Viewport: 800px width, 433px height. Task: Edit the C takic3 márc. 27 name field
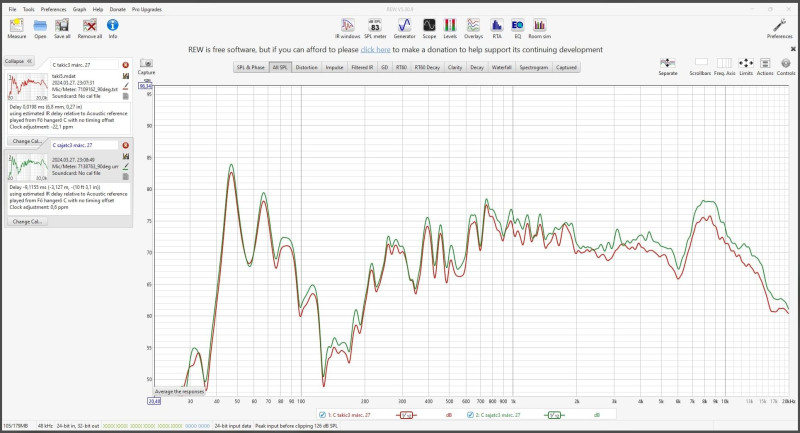(85, 65)
